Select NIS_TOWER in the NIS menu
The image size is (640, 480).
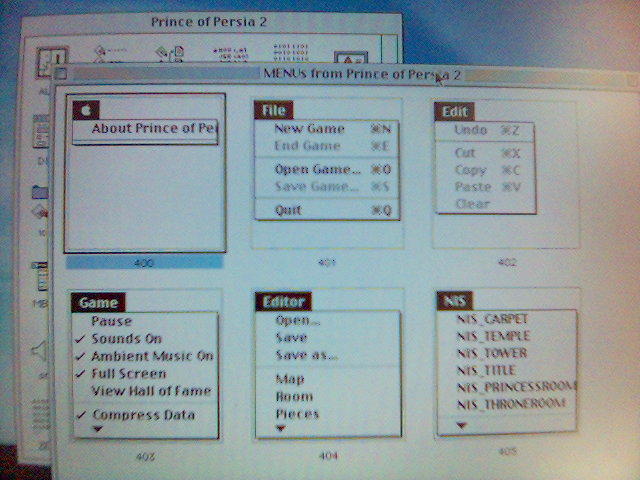click(492, 354)
